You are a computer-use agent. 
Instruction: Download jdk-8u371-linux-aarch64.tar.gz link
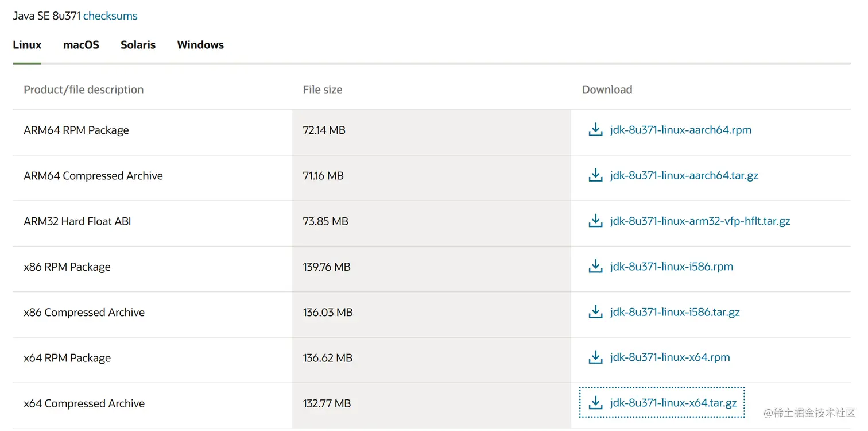[684, 175]
